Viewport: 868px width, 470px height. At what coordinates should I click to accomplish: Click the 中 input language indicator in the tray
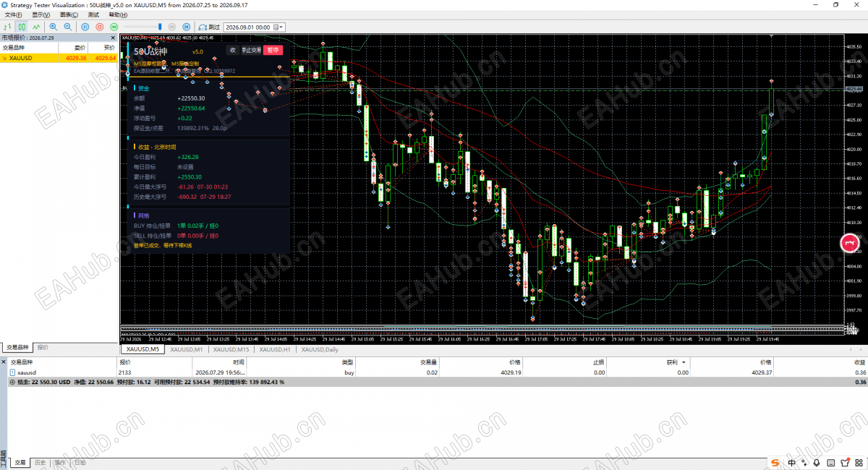click(x=792, y=463)
